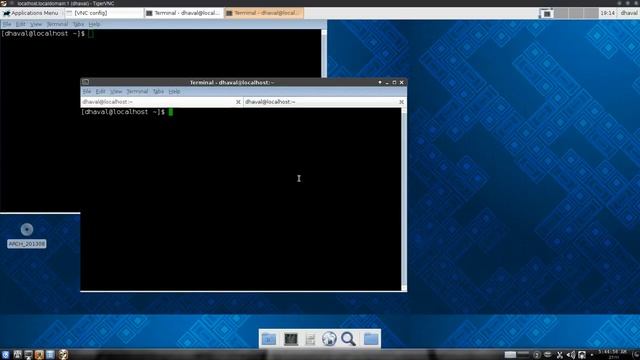Viewport: 640px width, 360px height.
Task: Open Help menu in background terminal
Action: (94, 24)
